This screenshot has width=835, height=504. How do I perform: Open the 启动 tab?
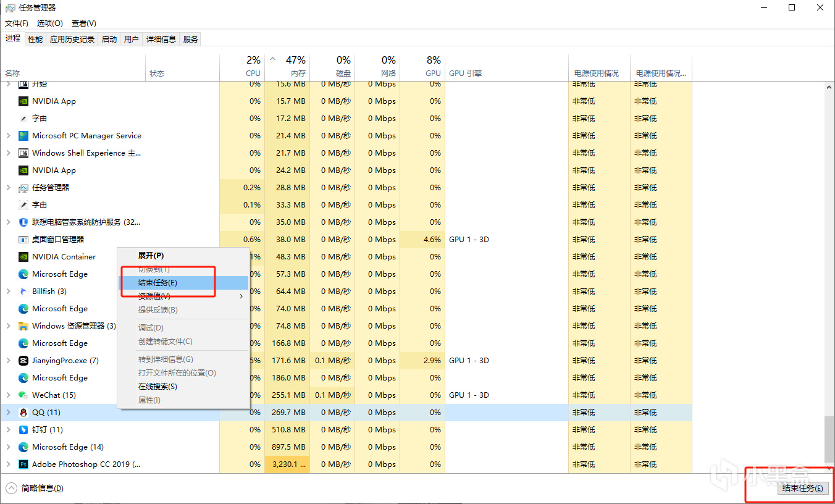[109, 40]
